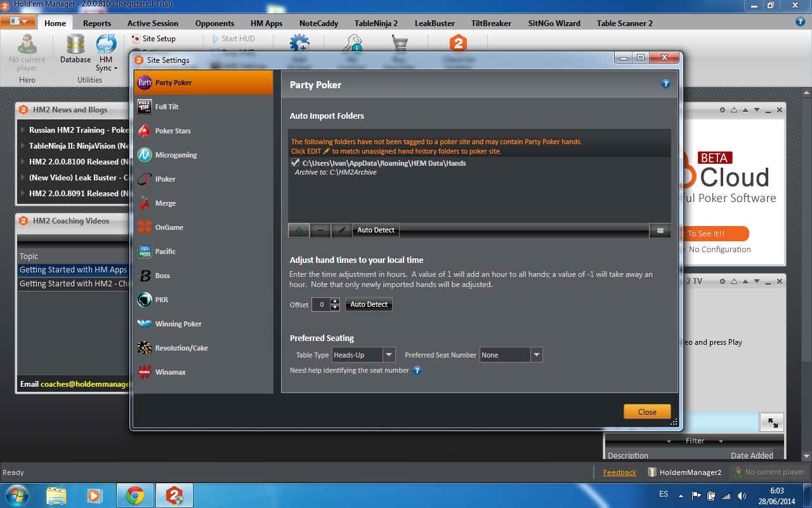The height and width of the screenshot is (508, 812).
Task: Switch to Active Session tab
Action: coord(153,23)
